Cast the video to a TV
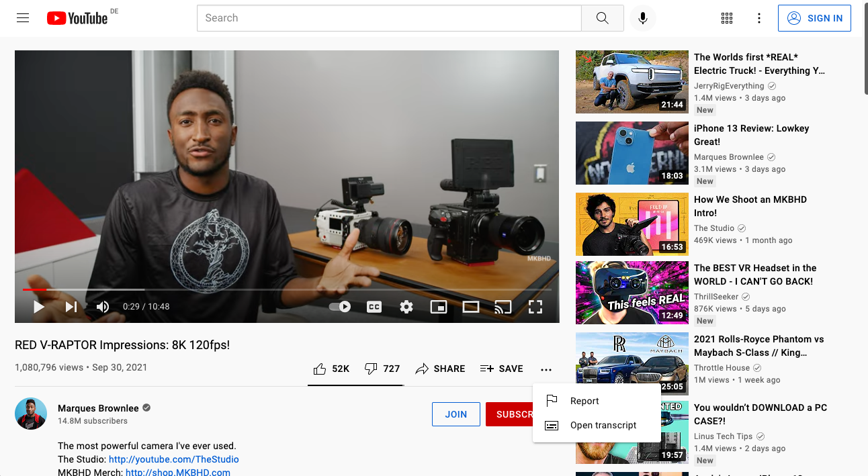 (x=503, y=307)
